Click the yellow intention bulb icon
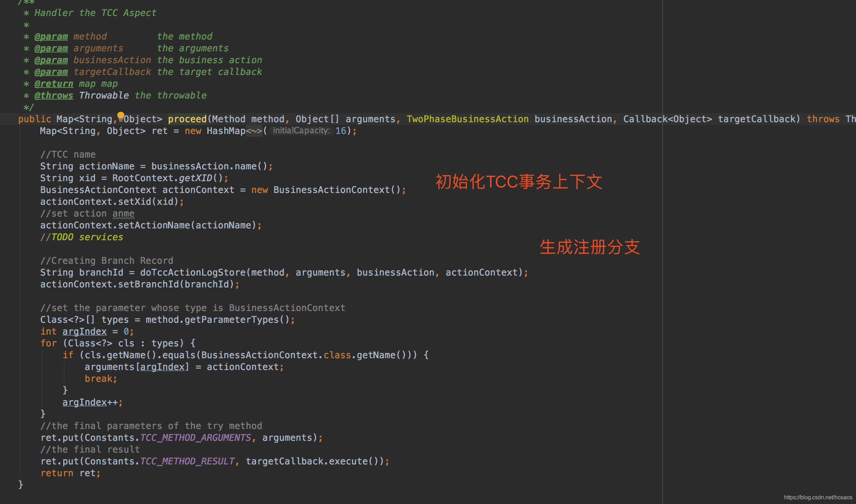This screenshot has height=504, width=856. 120,116
